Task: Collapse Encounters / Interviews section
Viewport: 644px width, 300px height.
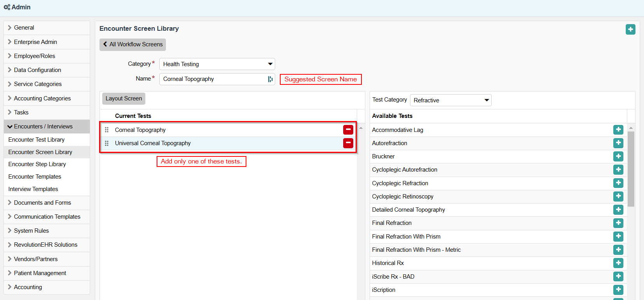Action: click(43, 126)
